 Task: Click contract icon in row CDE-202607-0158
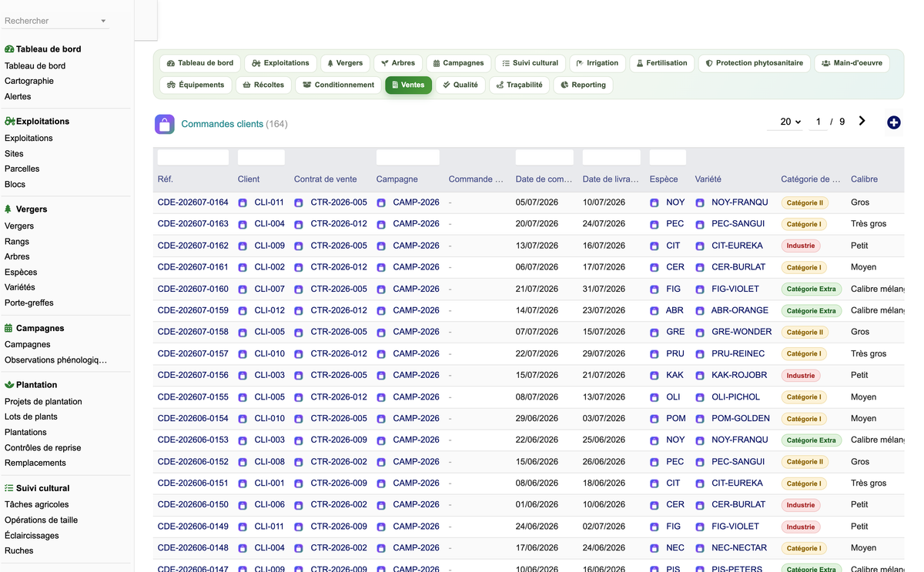pyautogui.click(x=299, y=333)
